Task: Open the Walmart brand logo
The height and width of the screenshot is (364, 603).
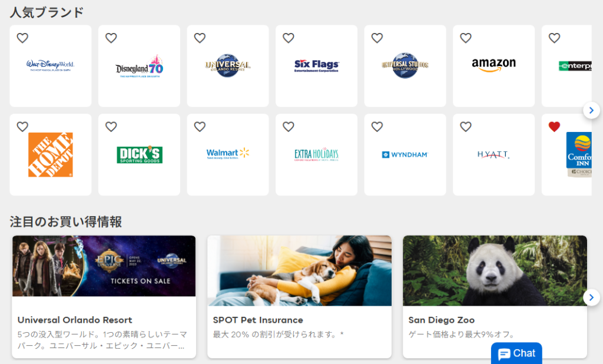Action: tap(228, 154)
